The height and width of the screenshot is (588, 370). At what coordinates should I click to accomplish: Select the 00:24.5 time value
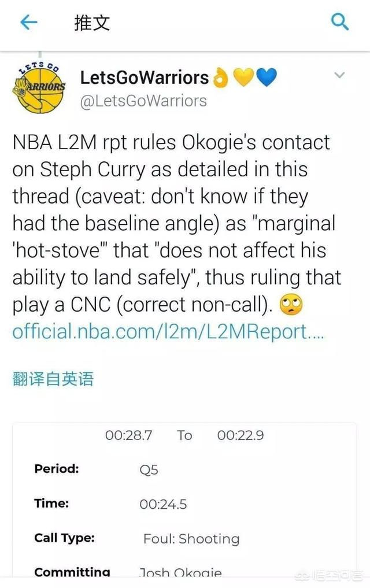click(163, 504)
